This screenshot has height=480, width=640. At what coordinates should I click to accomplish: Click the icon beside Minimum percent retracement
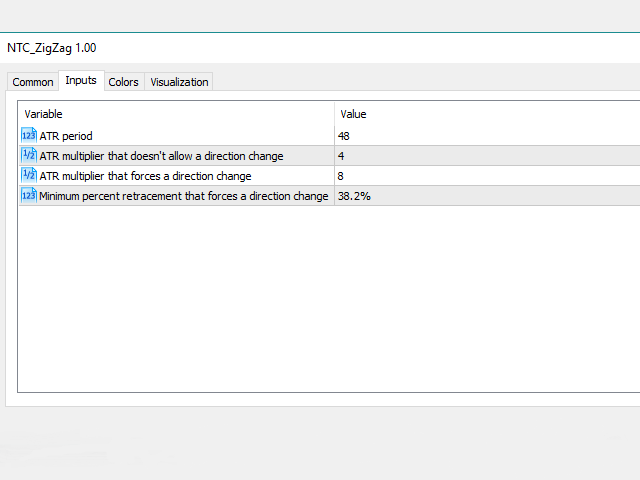click(x=28, y=196)
